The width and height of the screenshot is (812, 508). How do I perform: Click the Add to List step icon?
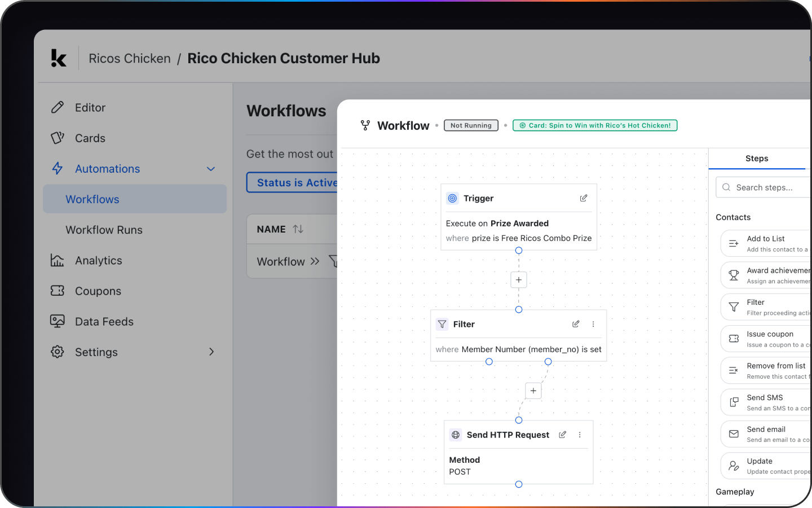pyautogui.click(x=734, y=243)
